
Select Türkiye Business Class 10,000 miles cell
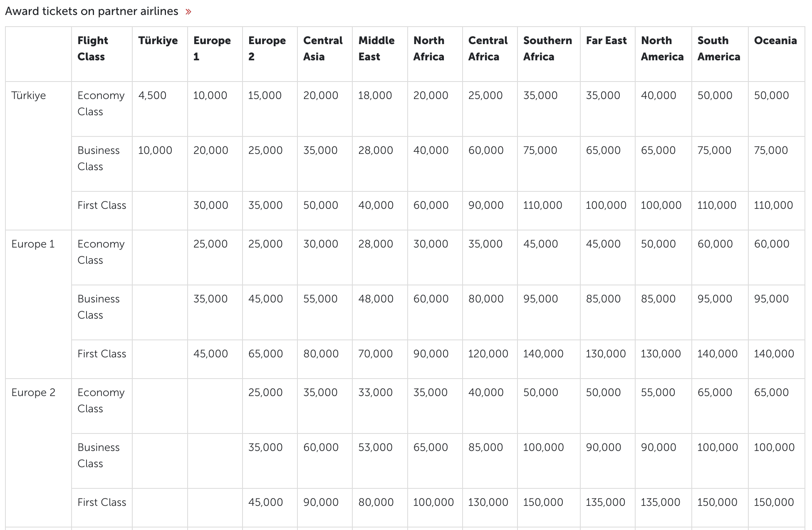(x=155, y=150)
